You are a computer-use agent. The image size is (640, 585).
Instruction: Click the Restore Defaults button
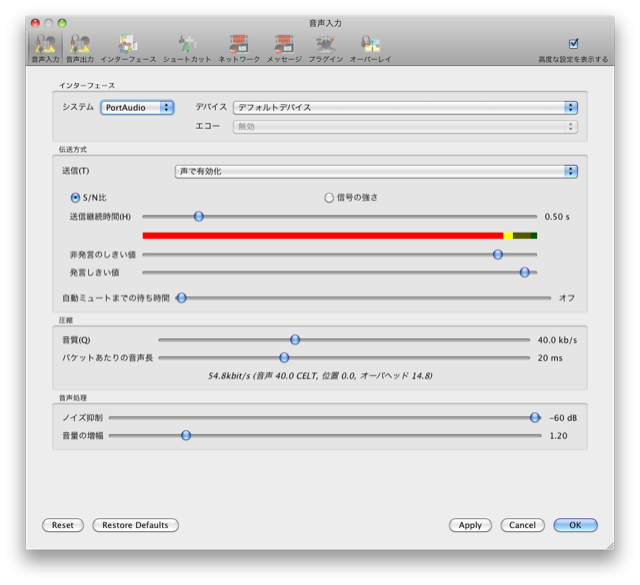click(136, 525)
